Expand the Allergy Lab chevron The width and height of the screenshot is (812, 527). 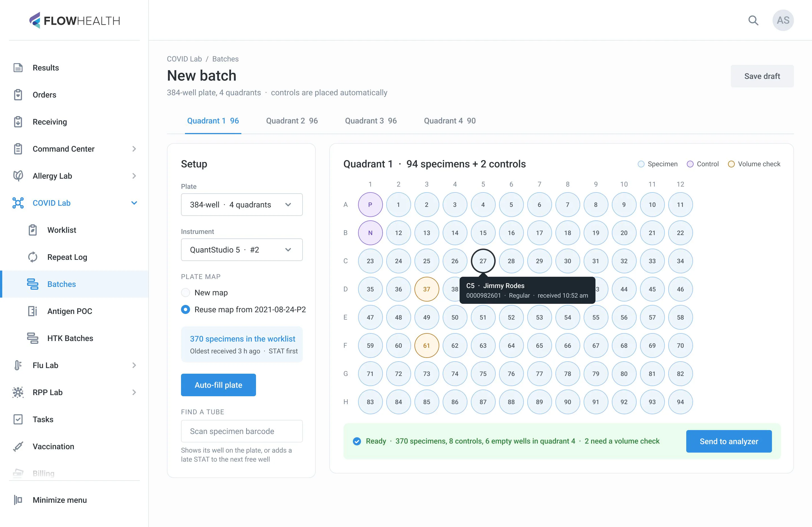134,176
